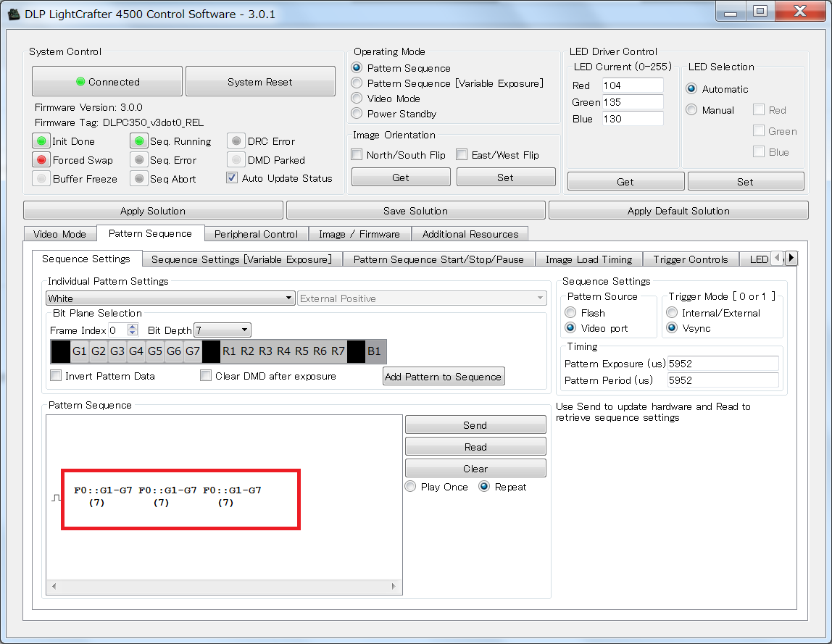Open the Bit Depth dropdown

pos(222,330)
